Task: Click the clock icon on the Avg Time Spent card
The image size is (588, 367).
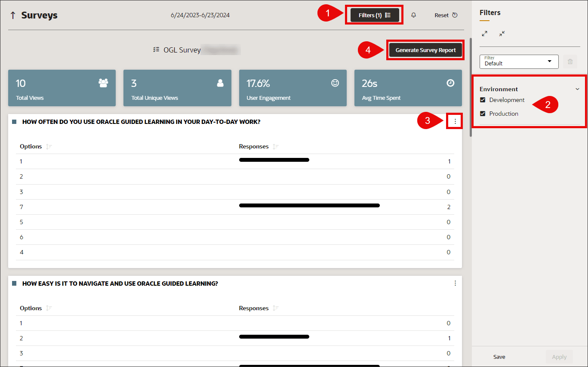Action: [x=450, y=83]
